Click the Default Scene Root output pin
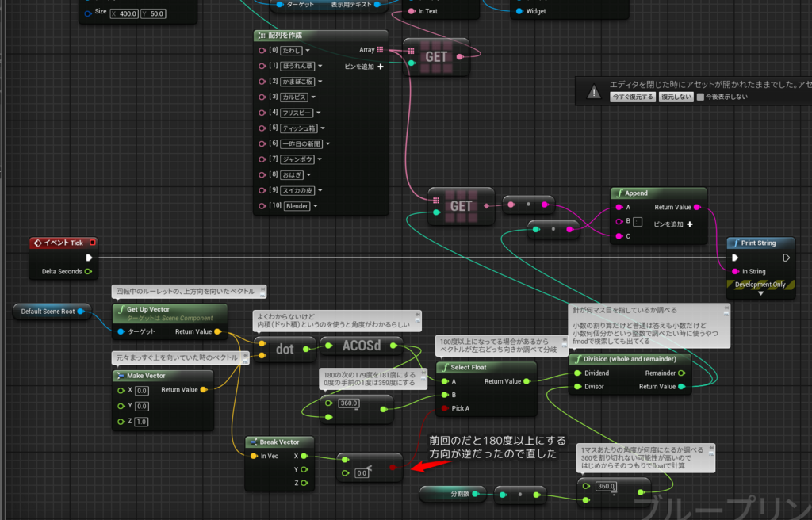The image size is (812, 520). pos(81,312)
